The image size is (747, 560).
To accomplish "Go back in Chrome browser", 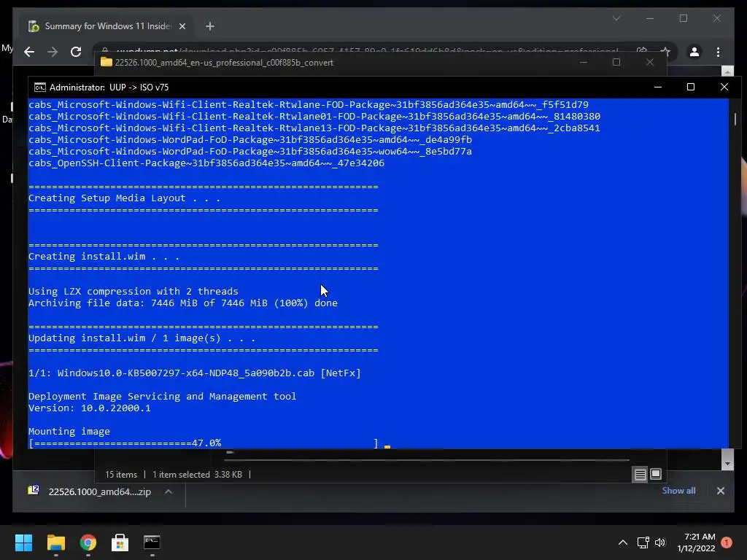I will 29,52.
